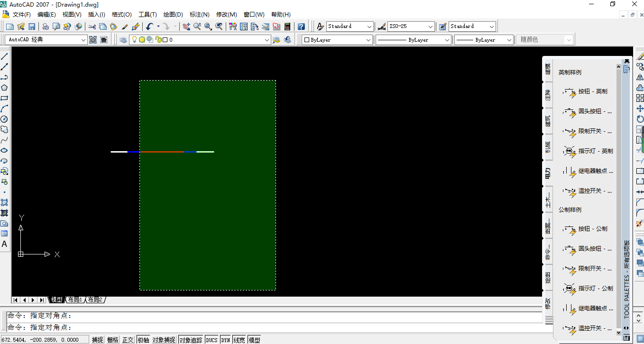644x344 pixels.
Task: Select the Rotate tool in Modify toolbar
Action: point(640,119)
